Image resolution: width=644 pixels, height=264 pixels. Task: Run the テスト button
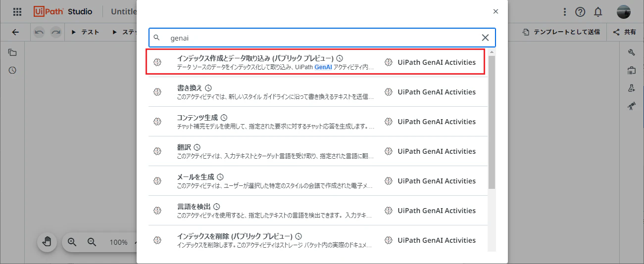85,32
